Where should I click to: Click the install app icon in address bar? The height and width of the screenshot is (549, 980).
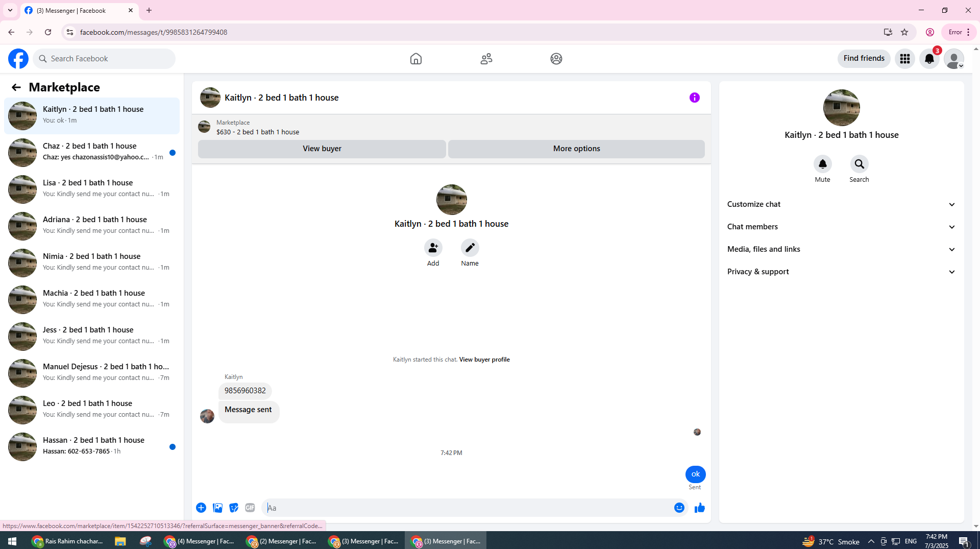click(888, 32)
